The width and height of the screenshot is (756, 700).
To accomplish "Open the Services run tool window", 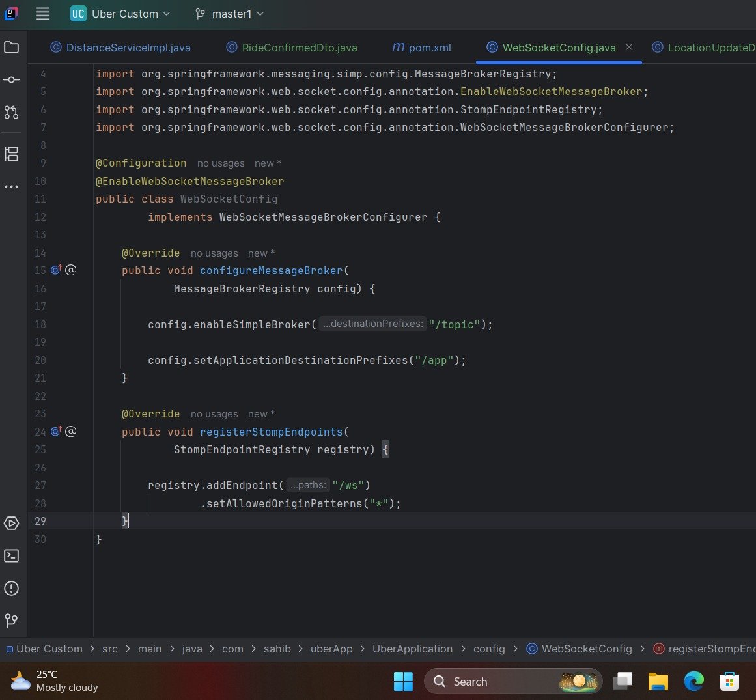I will (x=12, y=523).
